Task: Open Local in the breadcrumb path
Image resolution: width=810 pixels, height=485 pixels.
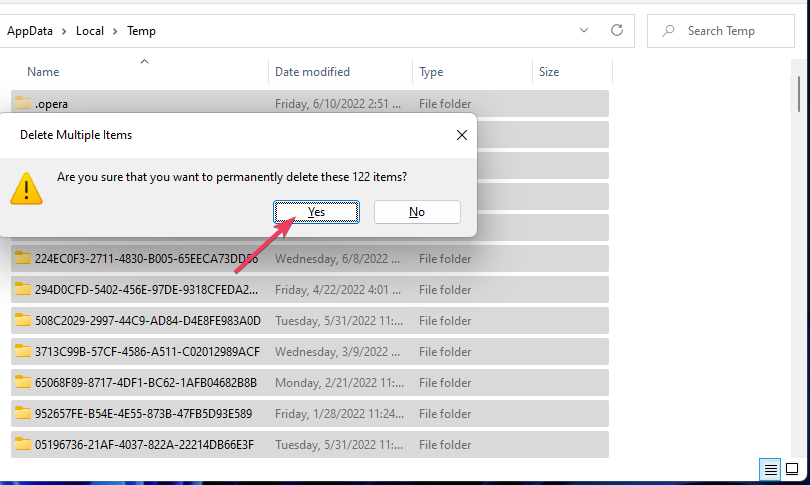Action: click(90, 31)
